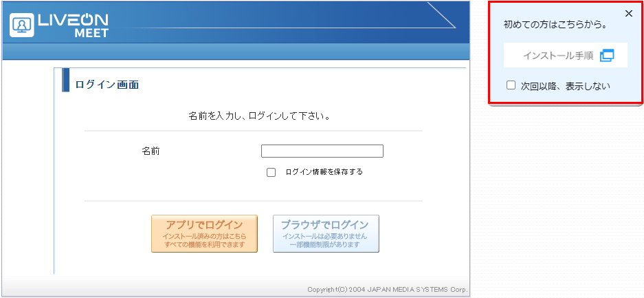Screen dimensions: 644x298
Task: Click the Copyright JAPAN MEDIA SYSTEMS text
Action: (x=388, y=289)
